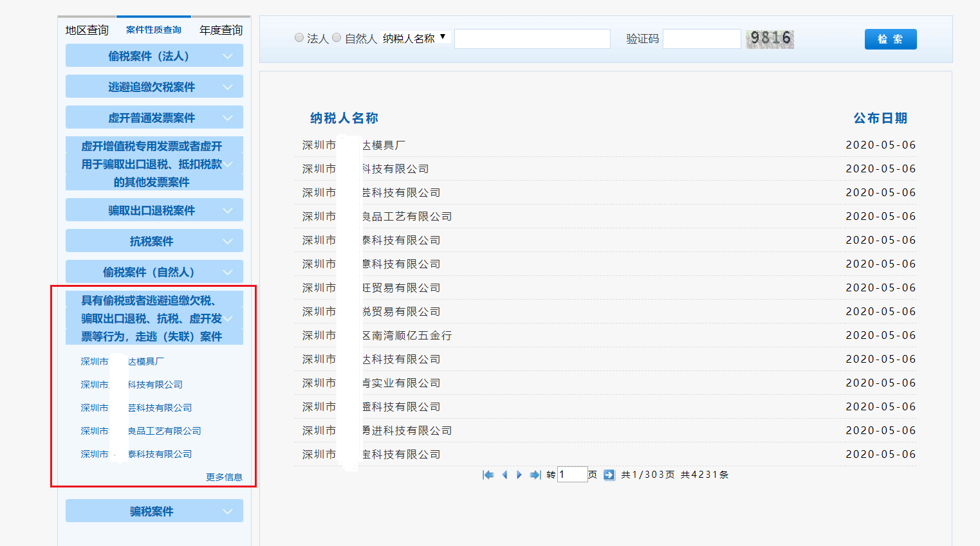Open sidebar link ending 模具厂
Screen dimensions: 980x546
tap(122, 361)
